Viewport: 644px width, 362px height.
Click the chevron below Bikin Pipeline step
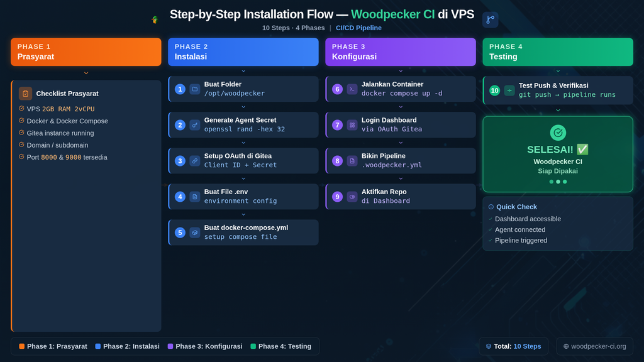401,178
